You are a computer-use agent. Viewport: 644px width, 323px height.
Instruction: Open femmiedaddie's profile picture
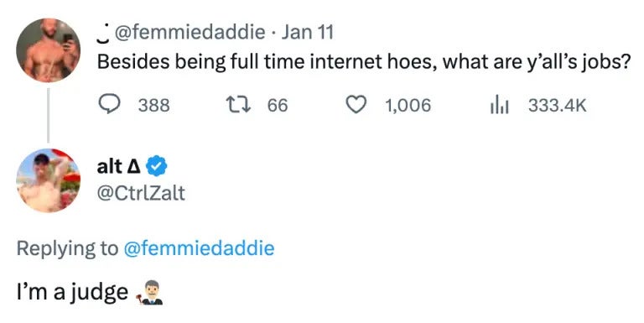(x=48, y=50)
